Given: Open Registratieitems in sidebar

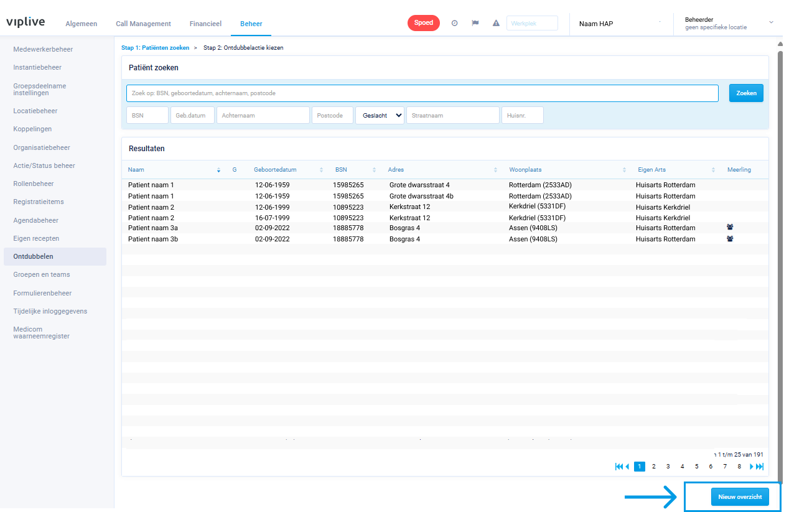Looking at the screenshot, I should 39,202.
